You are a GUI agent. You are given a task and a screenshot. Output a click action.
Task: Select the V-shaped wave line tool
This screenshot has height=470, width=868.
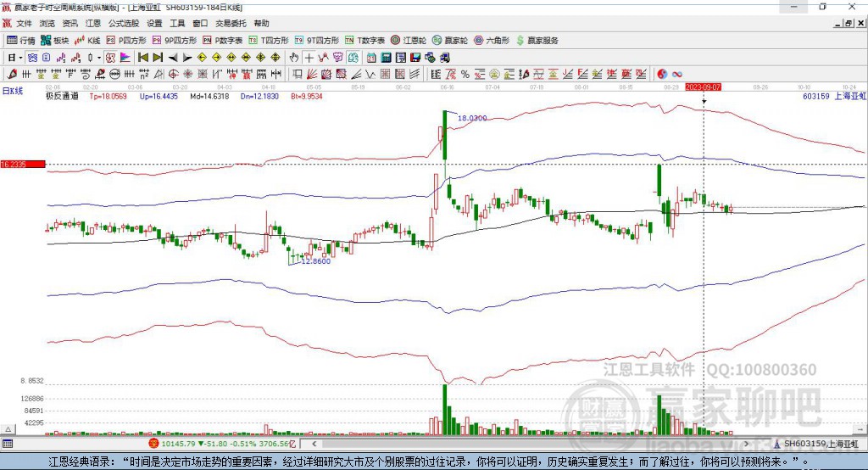tap(371, 75)
